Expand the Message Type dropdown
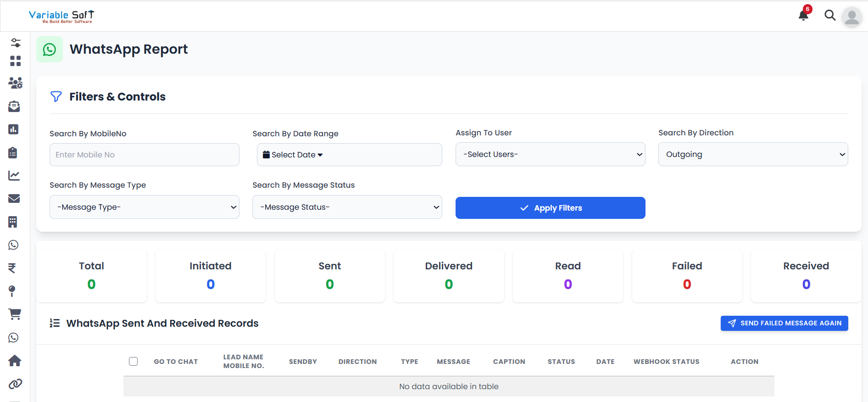Viewport: 868px width, 402px height. 144,207
